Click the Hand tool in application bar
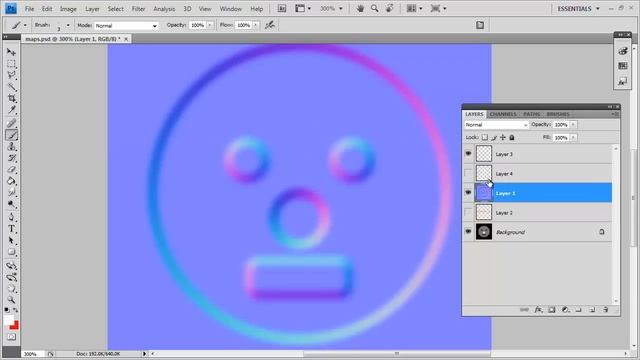The height and width of the screenshot is (360, 640). (360, 9)
